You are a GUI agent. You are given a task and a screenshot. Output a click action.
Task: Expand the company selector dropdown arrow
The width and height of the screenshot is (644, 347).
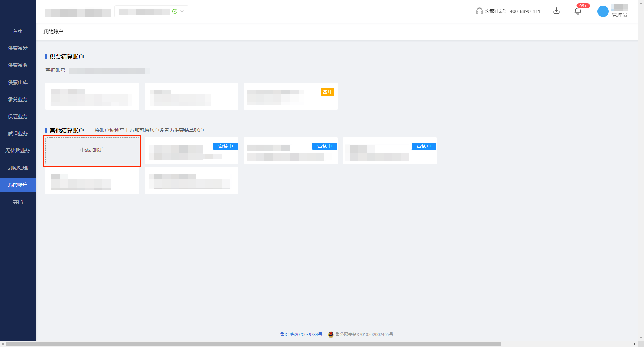pyautogui.click(x=182, y=11)
